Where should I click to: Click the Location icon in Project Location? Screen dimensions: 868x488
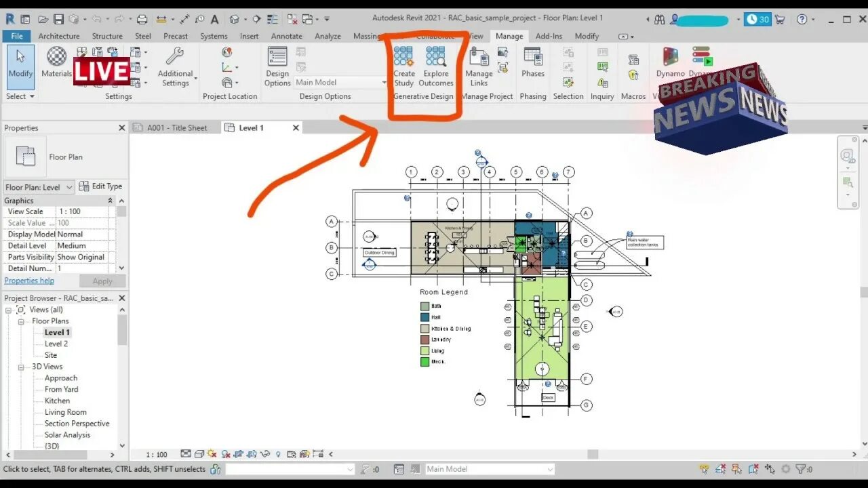click(x=227, y=52)
